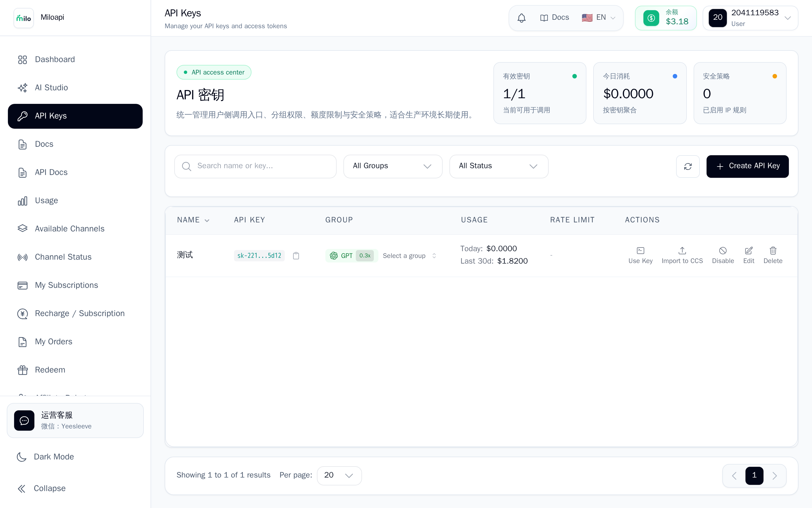The image size is (812, 508).
Task: Change the per page dropdown showing 20
Action: point(339,476)
